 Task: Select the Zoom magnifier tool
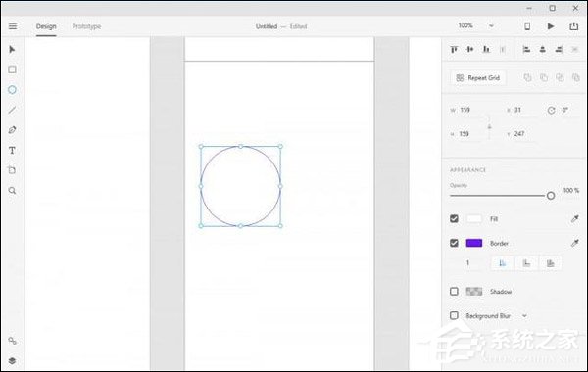[12, 191]
